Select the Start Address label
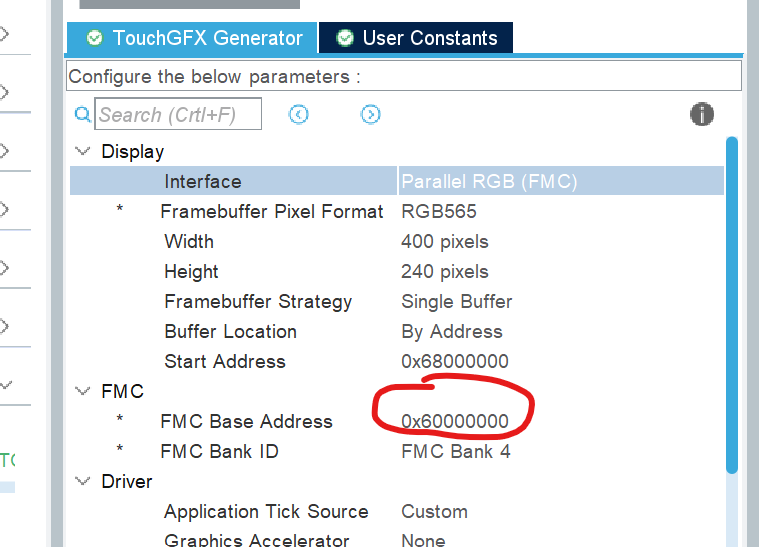This screenshot has height=547, width=781. [225, 362]
